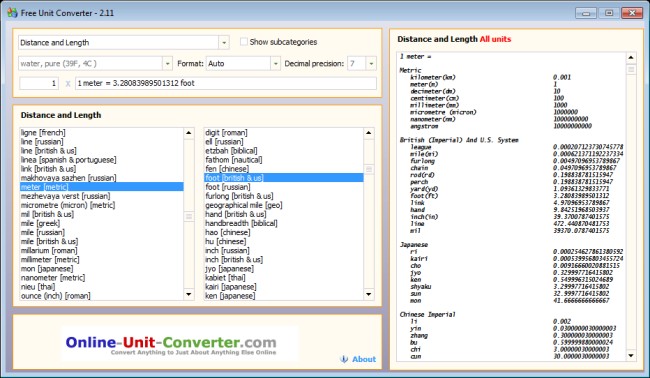Select geographical mile [geo] target unit

(x=284, y=205)
